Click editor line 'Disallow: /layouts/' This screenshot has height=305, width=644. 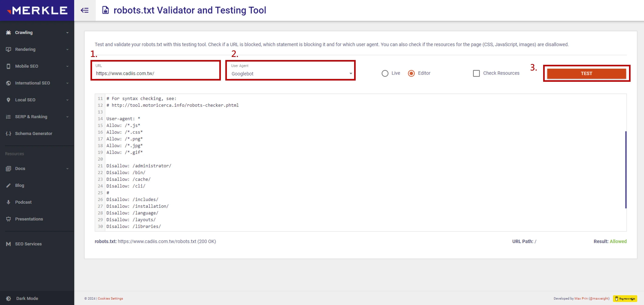pyautogui.click(x=131, y=220)
